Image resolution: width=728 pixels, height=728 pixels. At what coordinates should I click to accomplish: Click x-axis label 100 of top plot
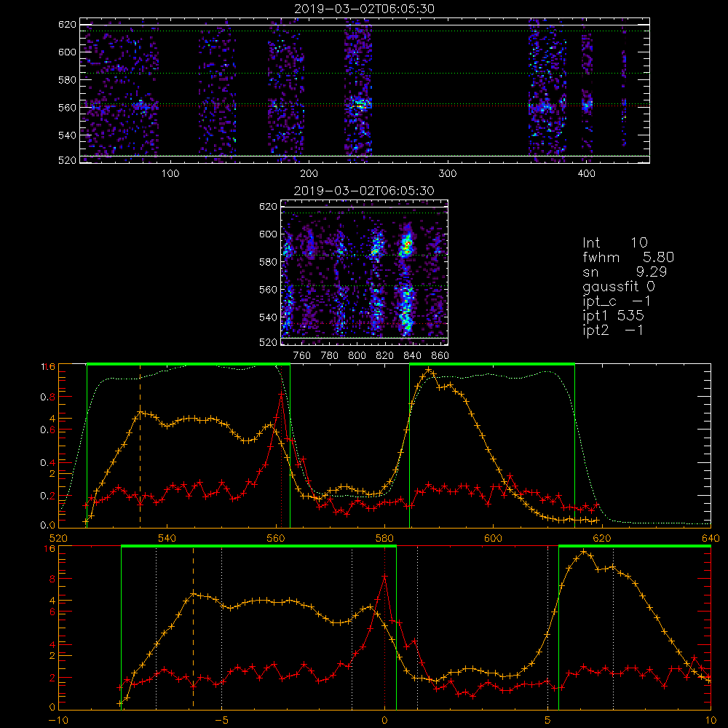click(x=170, y=174)
